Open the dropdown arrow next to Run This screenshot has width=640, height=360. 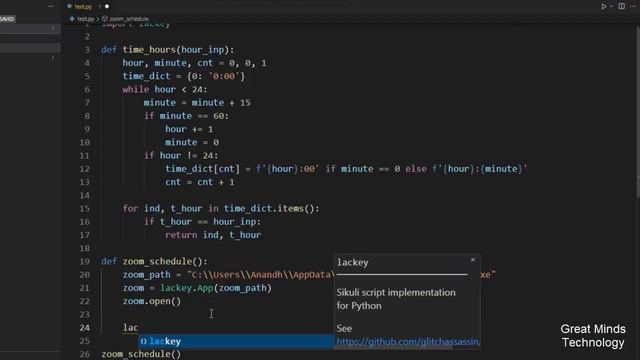pos(611,6)
